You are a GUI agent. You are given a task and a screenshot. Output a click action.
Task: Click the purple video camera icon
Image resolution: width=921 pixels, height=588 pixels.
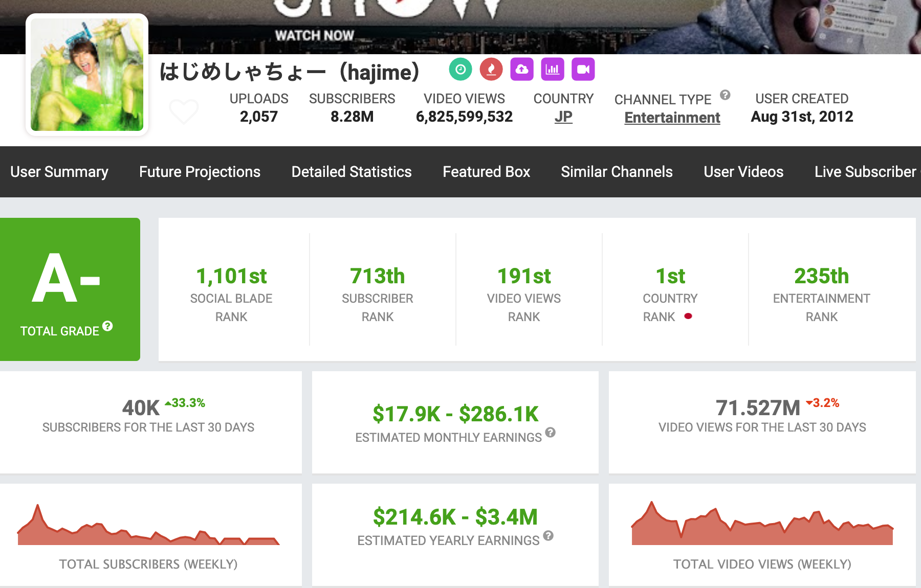click(583, 70)
